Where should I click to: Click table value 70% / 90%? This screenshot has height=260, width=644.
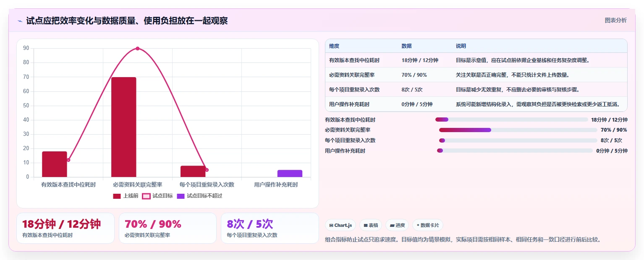pos(414,75)
